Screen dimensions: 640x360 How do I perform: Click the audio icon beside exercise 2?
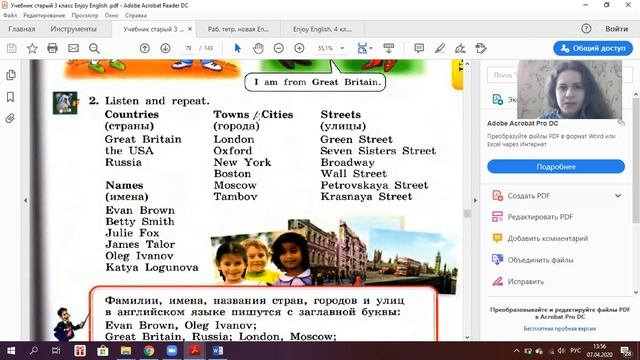coord(65,103)
